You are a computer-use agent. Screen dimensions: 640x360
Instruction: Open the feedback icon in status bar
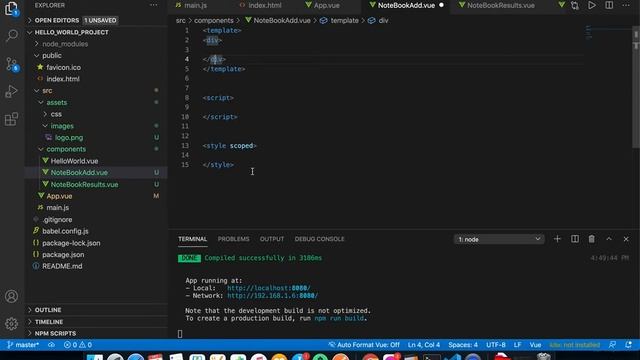[x=612, y=345]
